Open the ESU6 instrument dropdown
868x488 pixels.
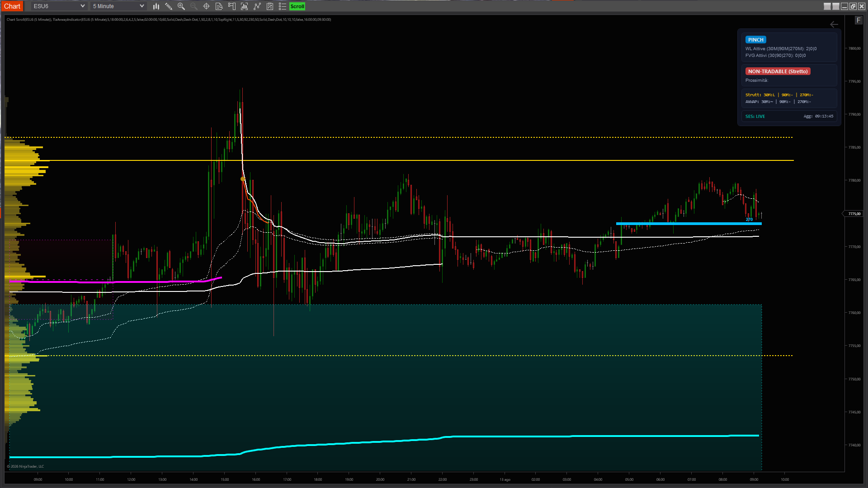click(59, 6)
